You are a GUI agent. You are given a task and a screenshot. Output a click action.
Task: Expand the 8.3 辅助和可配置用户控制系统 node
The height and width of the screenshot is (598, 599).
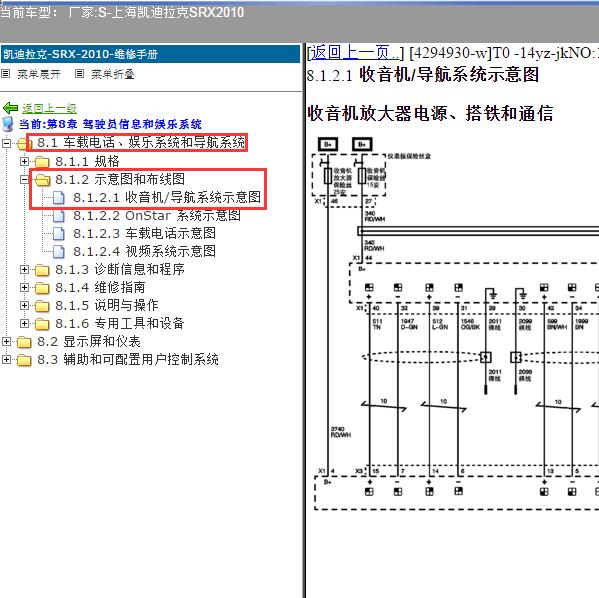[x=6, y=359]
